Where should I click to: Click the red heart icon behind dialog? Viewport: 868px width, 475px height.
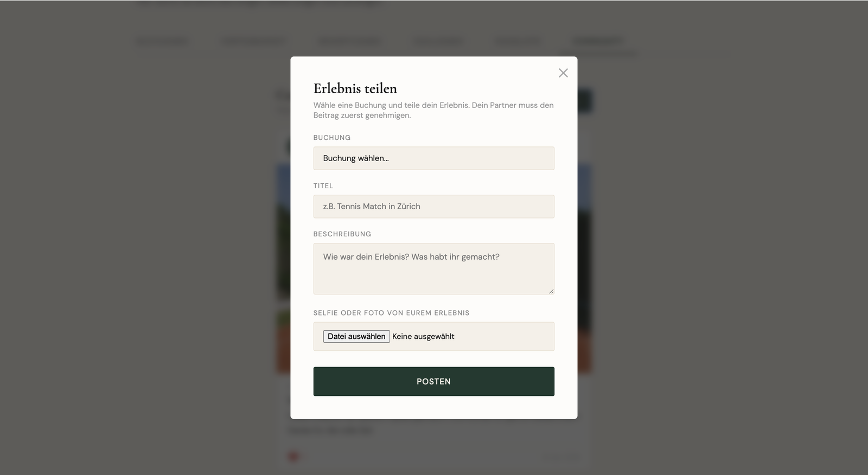(293, 457)
